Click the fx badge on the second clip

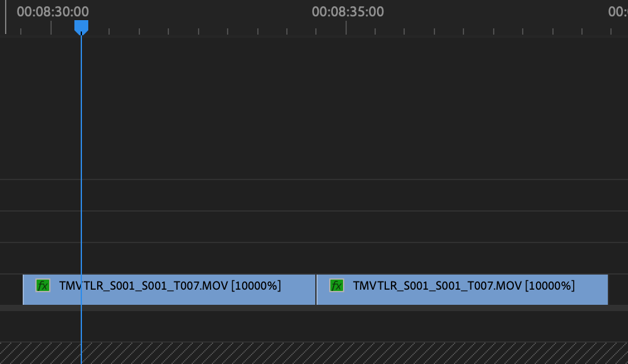click(337, 286)
